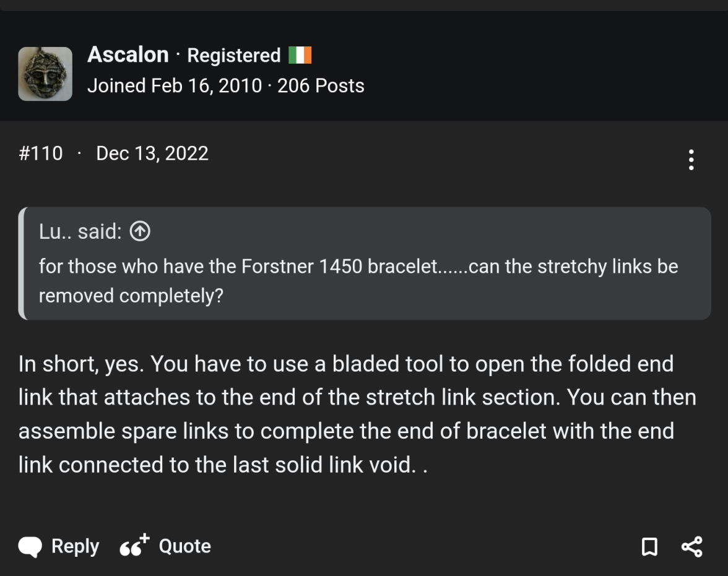Click the Quote text label
The width and height of the screenshot is (728, 576).
[x=185, y=546]
